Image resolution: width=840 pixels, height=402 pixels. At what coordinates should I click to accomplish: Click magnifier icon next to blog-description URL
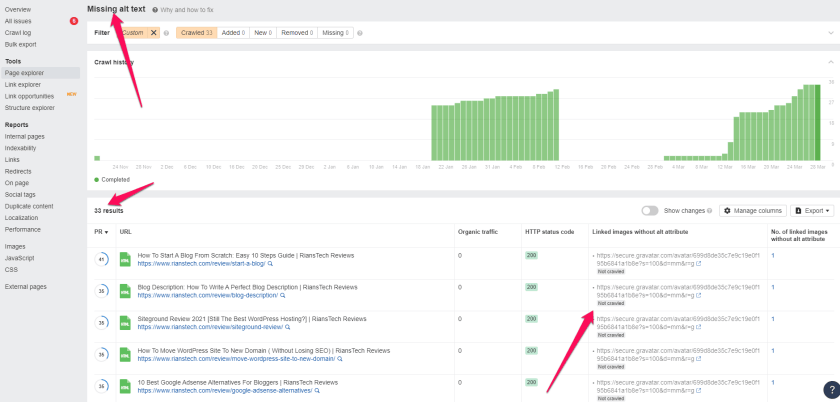point(283,295)
